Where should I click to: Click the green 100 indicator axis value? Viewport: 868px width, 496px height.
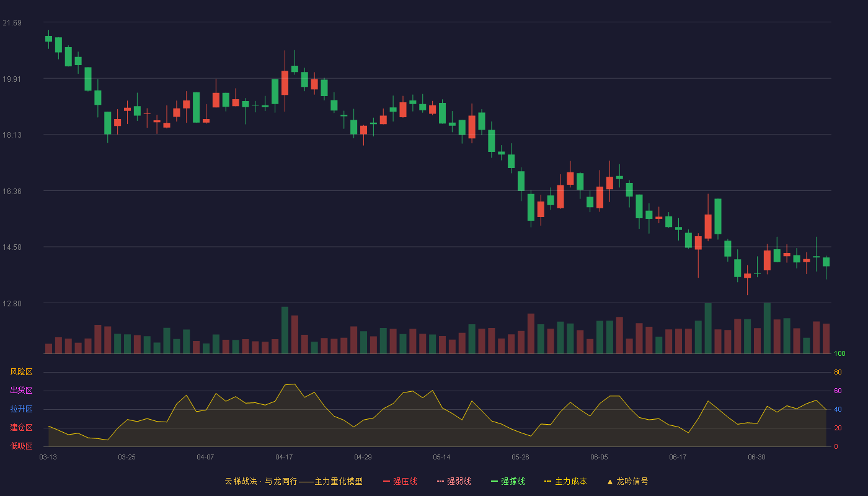click(839, 354)
